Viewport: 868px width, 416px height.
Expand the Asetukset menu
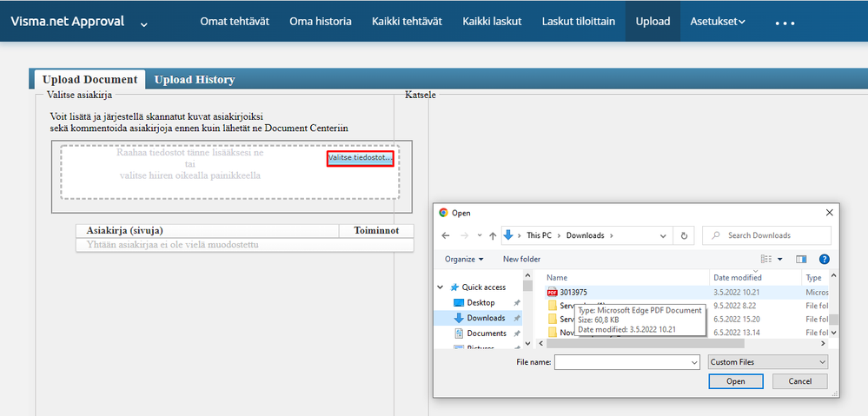coord(718,22)
